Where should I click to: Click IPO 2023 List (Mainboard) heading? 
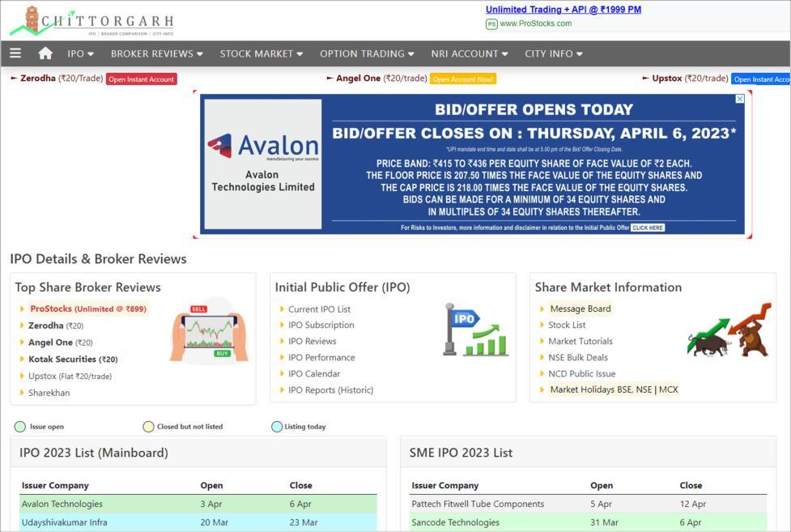tap(94, 453)
